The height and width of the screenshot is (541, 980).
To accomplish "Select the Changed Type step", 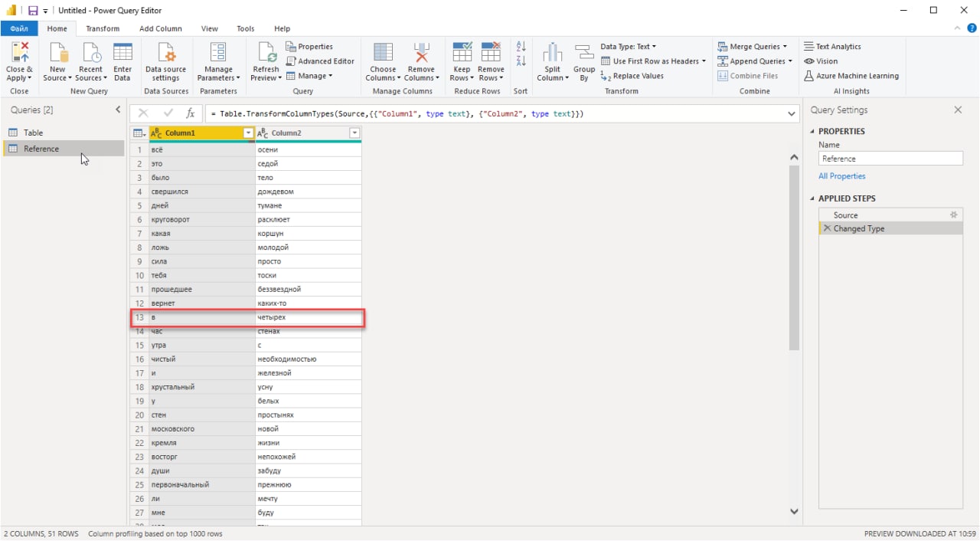I will 890,228.
